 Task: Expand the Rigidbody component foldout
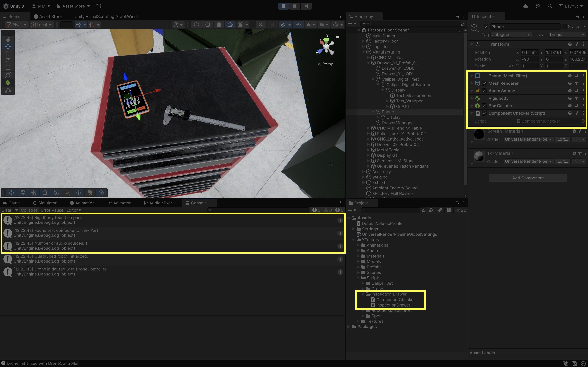click(472, 98)
